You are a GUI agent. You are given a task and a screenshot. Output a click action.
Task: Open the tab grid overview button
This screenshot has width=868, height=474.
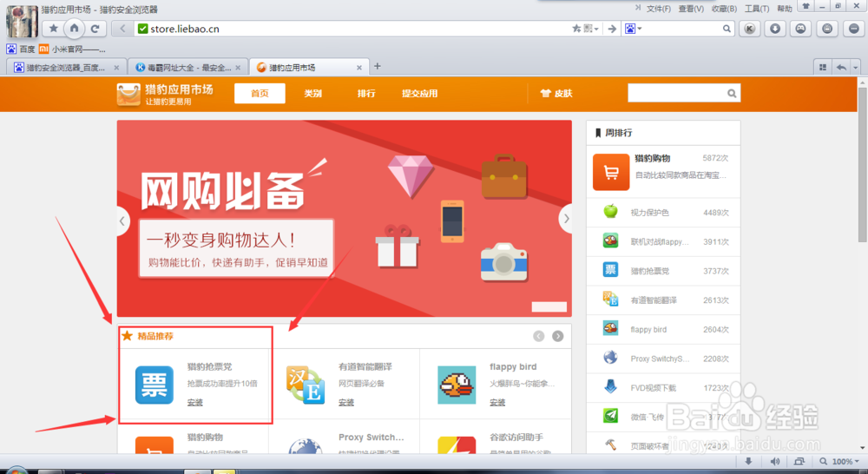pyautogui.click(x=823, y=67)
